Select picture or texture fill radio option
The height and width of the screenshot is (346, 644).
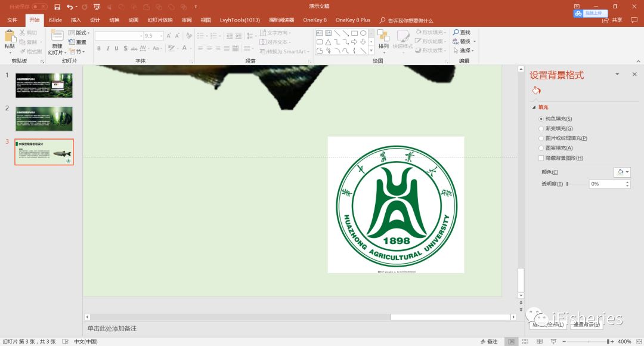541,138
